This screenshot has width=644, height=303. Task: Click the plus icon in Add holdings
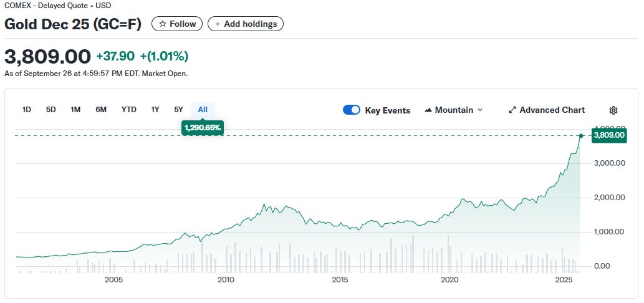tap(218, 24)
